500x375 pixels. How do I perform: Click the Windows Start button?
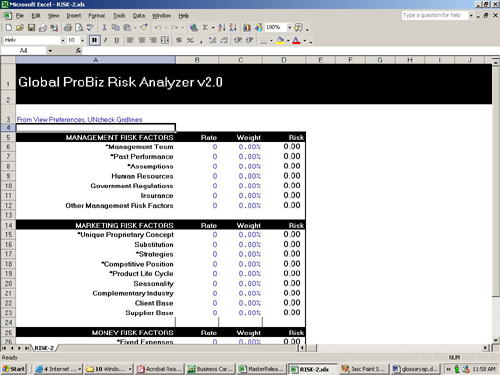coord(14,369)
